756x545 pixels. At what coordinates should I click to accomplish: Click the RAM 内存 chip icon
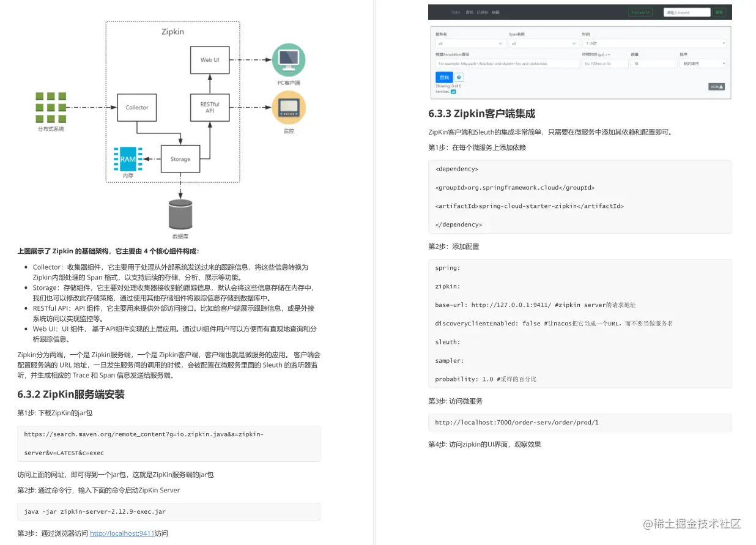click(128, 159)
